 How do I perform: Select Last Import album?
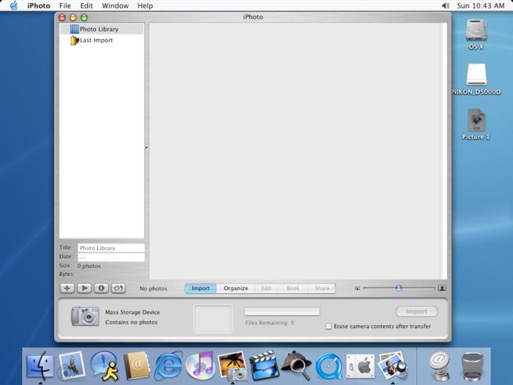click(x=102, y=40)
